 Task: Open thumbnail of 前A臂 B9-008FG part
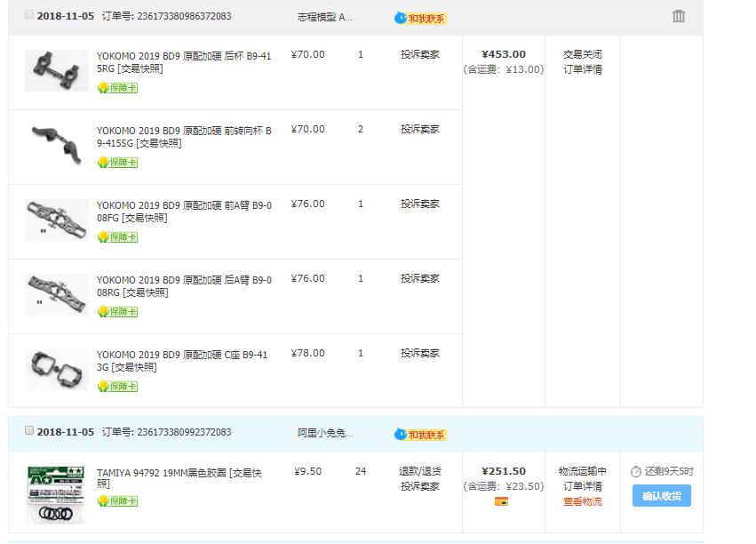(56, 220)
